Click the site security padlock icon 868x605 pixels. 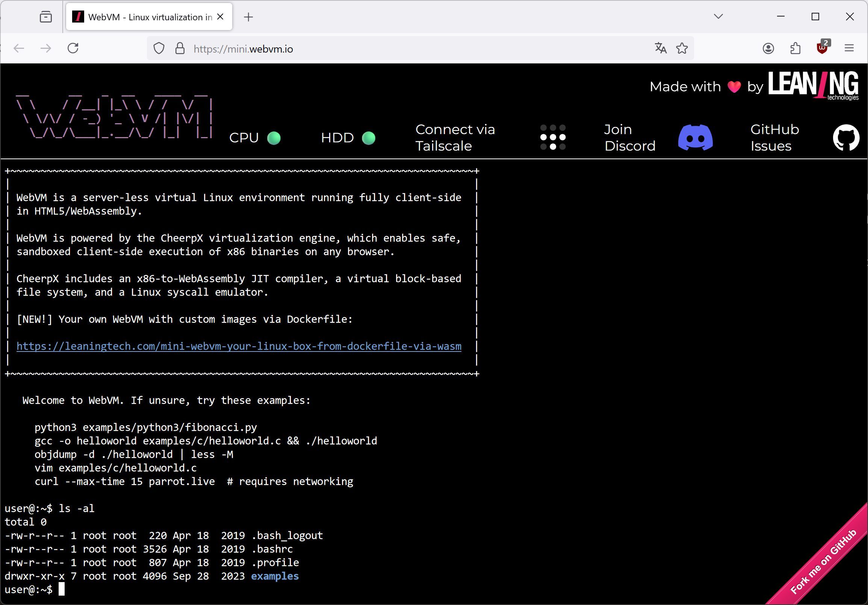point(180,48)
